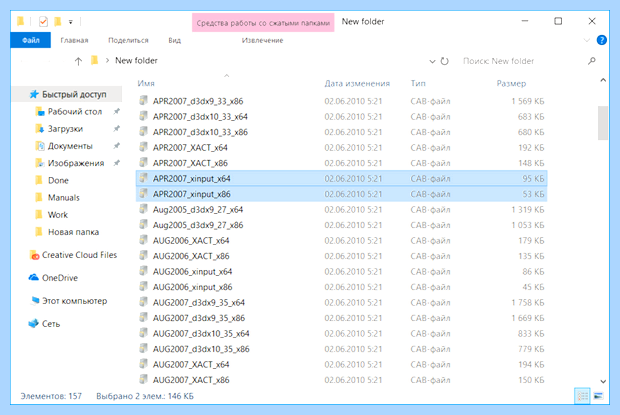620x415 pixels.
Task: Click the CAB icon of AUG2007_d3dx10_35_x86
Action: [143, 348]
